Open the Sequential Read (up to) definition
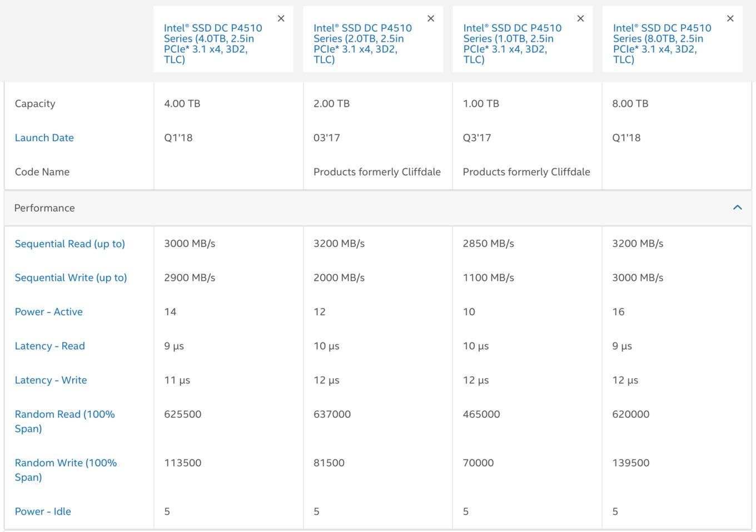 pyautogui.click(x=70, y=243)
